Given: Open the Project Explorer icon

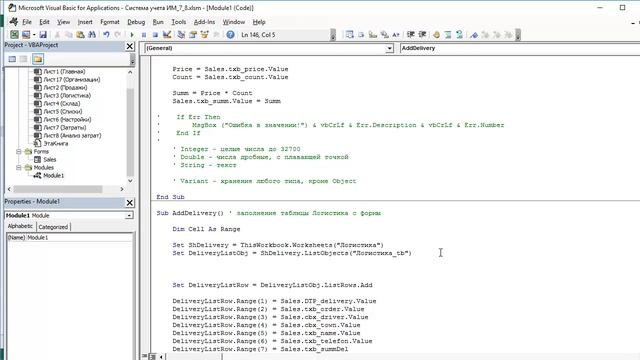Looking at the screenshot, I should click(x=181, y=35).
